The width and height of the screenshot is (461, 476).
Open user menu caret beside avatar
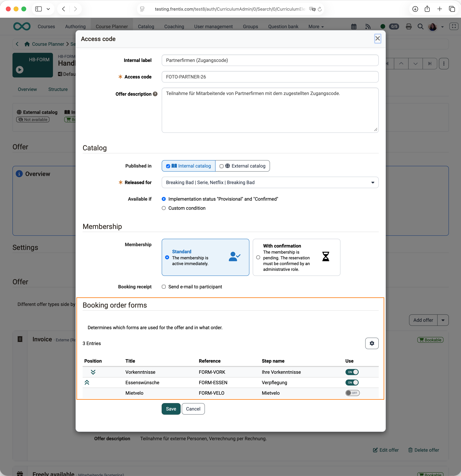tap(442, 27)
